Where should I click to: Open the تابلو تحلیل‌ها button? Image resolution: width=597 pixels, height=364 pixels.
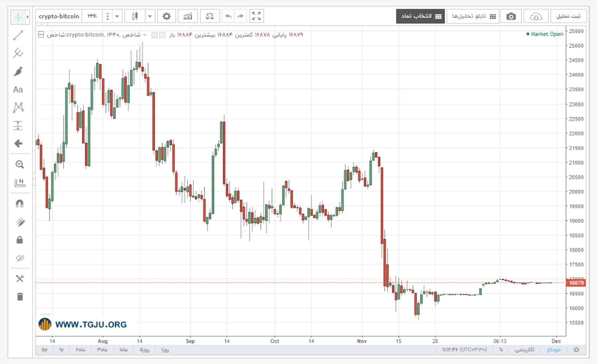(x=473, y=16)
